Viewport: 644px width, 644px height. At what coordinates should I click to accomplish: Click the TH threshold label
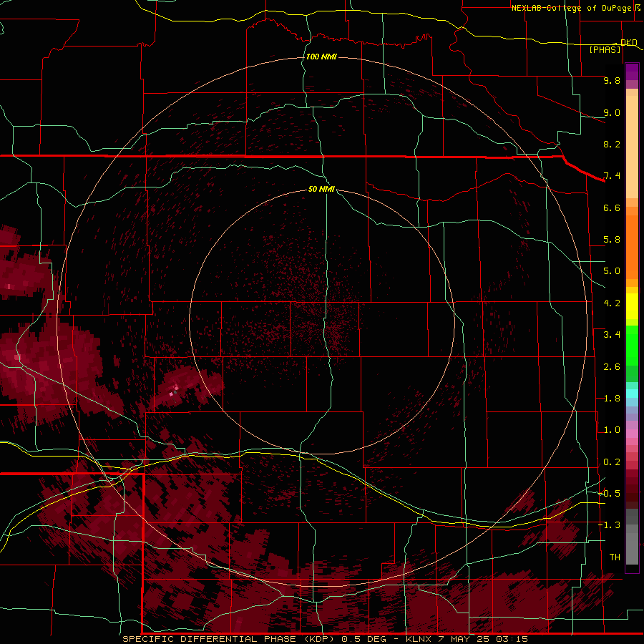(x=615, y=557)
